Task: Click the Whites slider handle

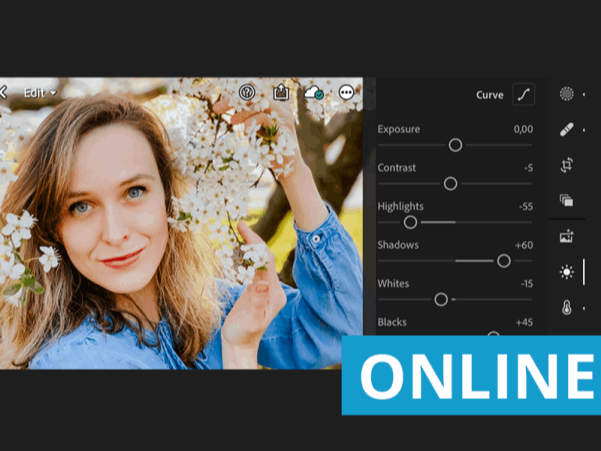Action: pos(441,299)
